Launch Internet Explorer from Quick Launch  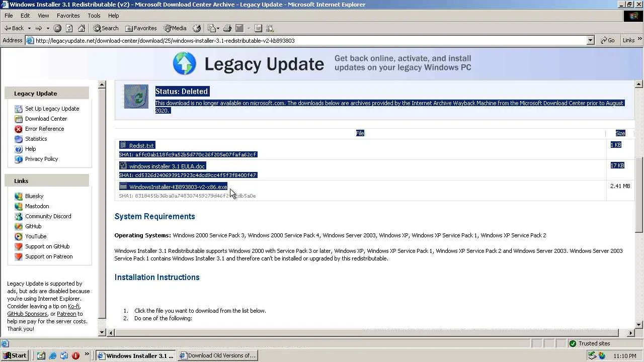click(52, 355)
